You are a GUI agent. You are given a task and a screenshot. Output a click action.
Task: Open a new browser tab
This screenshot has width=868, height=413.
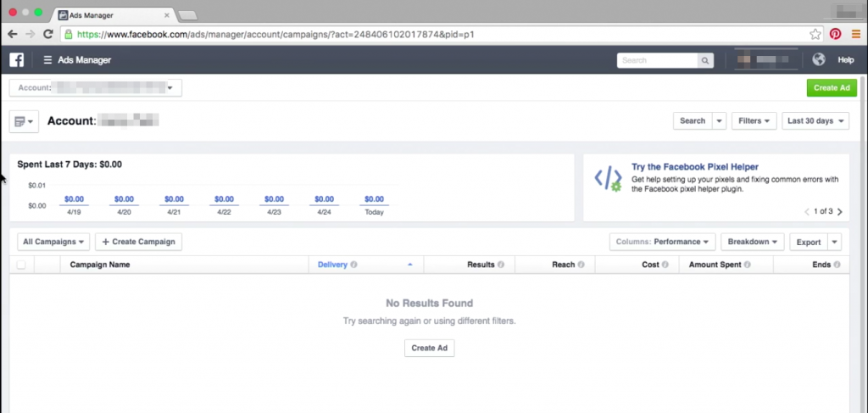188,15
